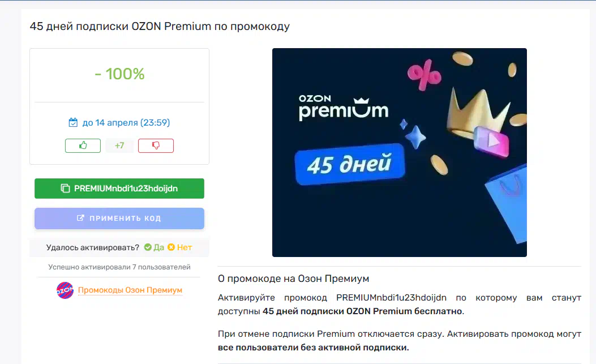Answer Нет to Удалось активировать
Screen dimensions: 596x364
point(184,247)
